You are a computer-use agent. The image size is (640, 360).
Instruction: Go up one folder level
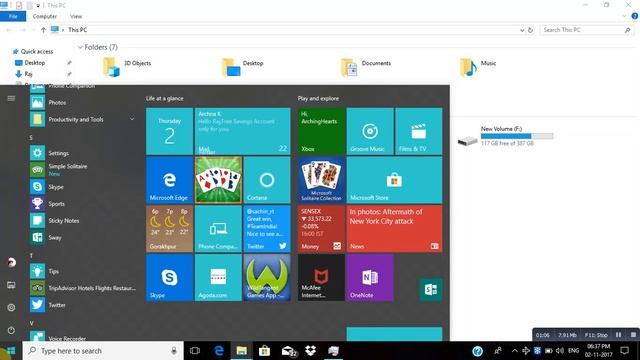pos(43,30)
